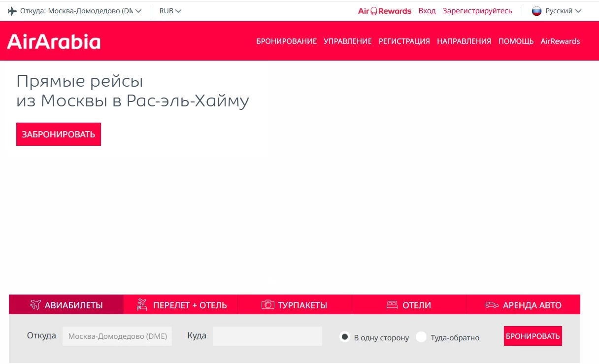Click the flight-plus-hotel icon on Перелет + Отель tab
This screenshot has width=599, height=364.
142,305
